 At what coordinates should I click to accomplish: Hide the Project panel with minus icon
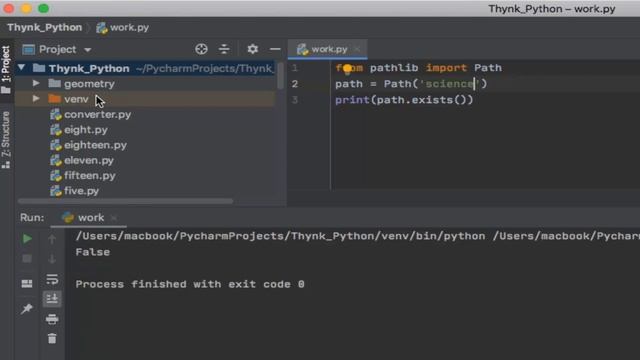tap(275, 49)
